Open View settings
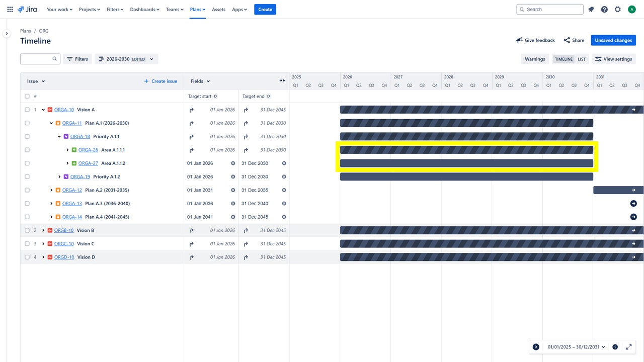 (613, 59)
